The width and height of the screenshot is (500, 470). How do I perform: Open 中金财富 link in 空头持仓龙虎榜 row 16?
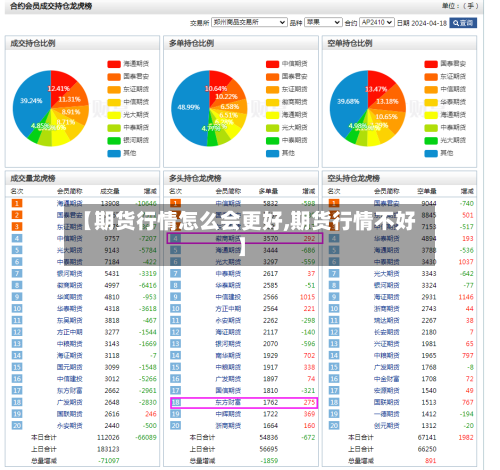[x=387, y=379]
